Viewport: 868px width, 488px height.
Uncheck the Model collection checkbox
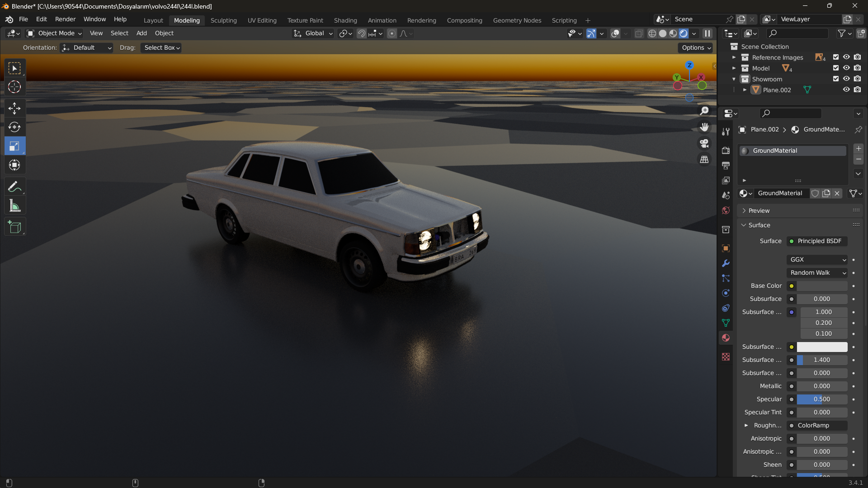(x=835, y=68)
